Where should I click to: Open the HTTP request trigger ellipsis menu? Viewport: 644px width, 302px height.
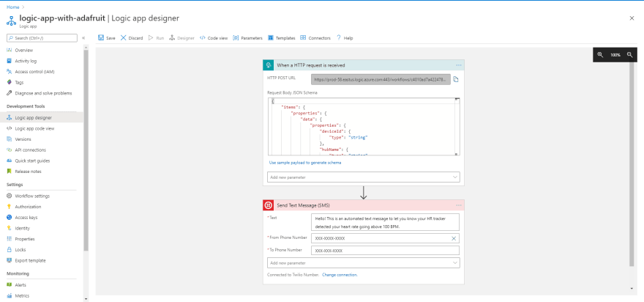click(x=459, y=65)
